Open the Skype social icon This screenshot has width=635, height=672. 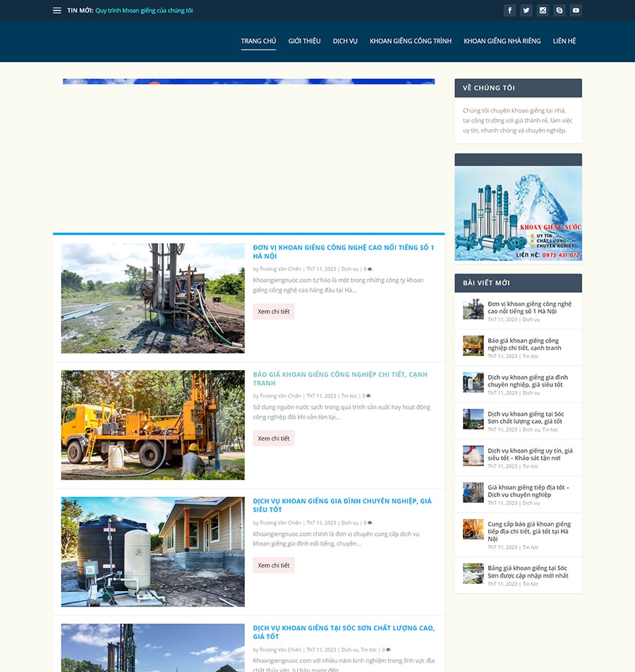point(559,11)
